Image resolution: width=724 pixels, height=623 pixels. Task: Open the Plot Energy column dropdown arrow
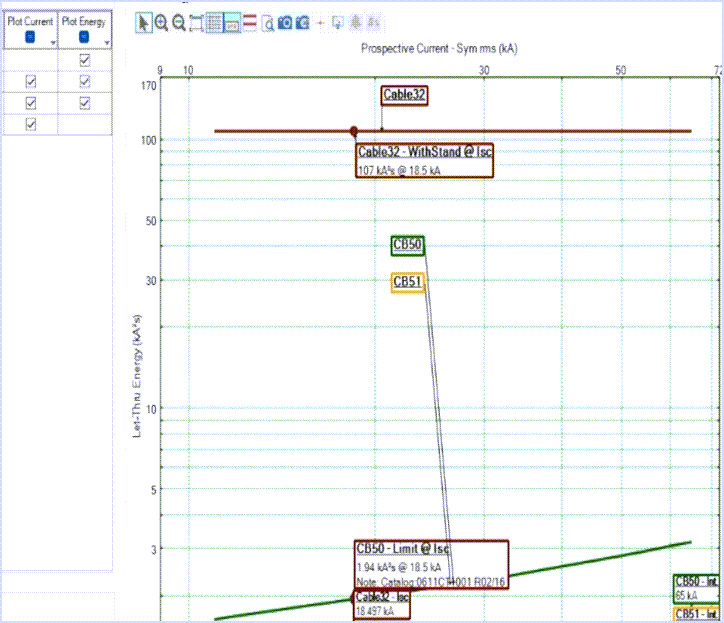105,41
